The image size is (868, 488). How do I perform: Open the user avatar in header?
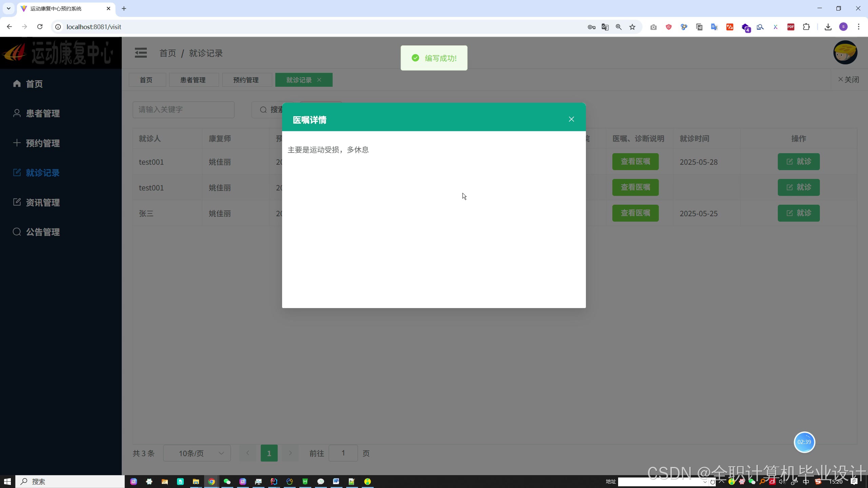pos(845,53)
